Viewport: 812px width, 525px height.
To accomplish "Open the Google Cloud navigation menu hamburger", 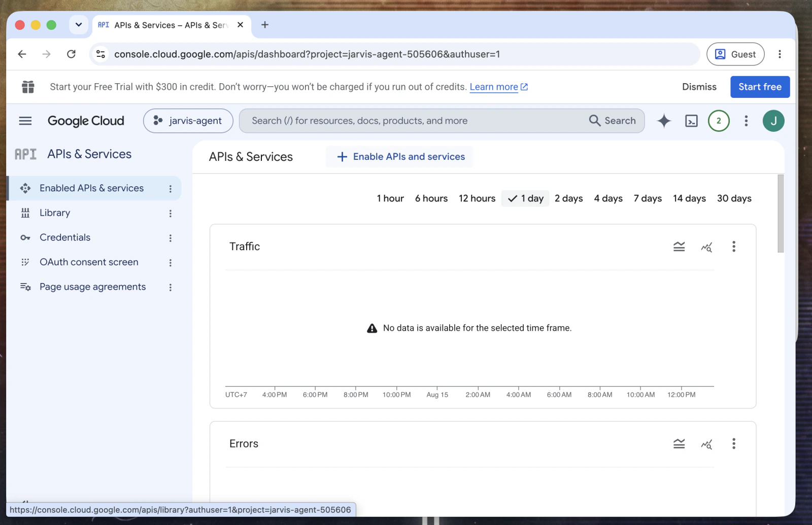I will 25,121.
